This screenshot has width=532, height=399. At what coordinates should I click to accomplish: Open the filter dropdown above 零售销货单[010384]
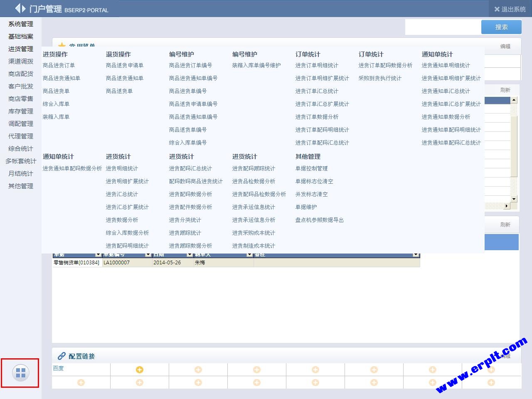(98, 255)
